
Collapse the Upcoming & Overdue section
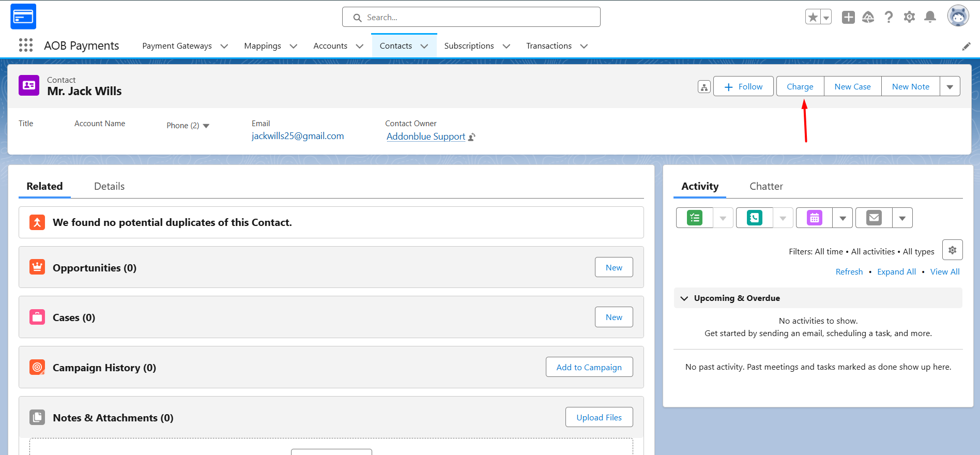(684, 298)
